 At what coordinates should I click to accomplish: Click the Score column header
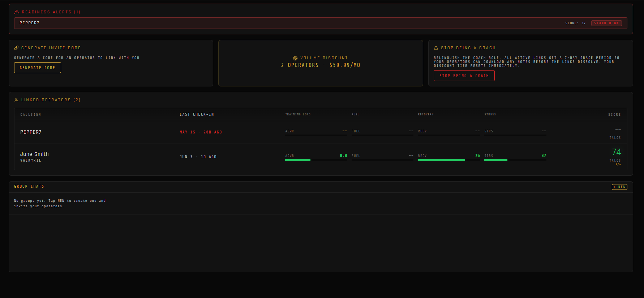pyautogui.click(x=614, y=114)
